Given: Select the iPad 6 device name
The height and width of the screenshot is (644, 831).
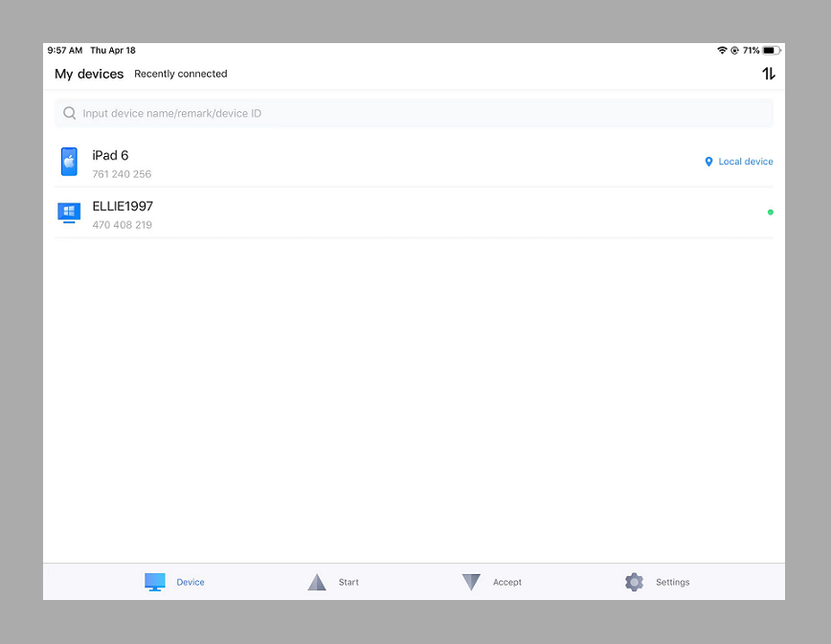Looking at the screenshot, I should pyautogui.click(x=110, y=155).
